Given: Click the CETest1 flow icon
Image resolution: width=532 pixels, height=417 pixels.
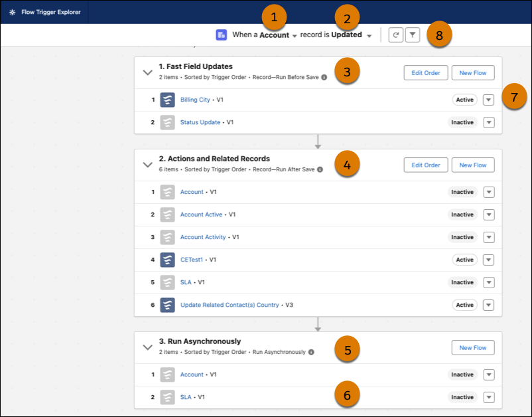Looking at the screenshot, I should [167, 260].
